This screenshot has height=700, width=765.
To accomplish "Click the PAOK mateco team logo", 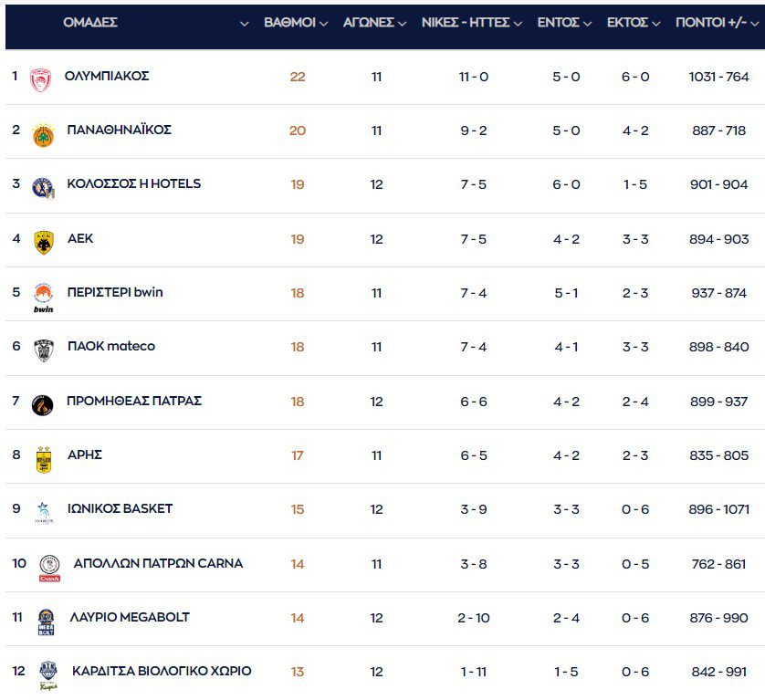I will 43,350.
